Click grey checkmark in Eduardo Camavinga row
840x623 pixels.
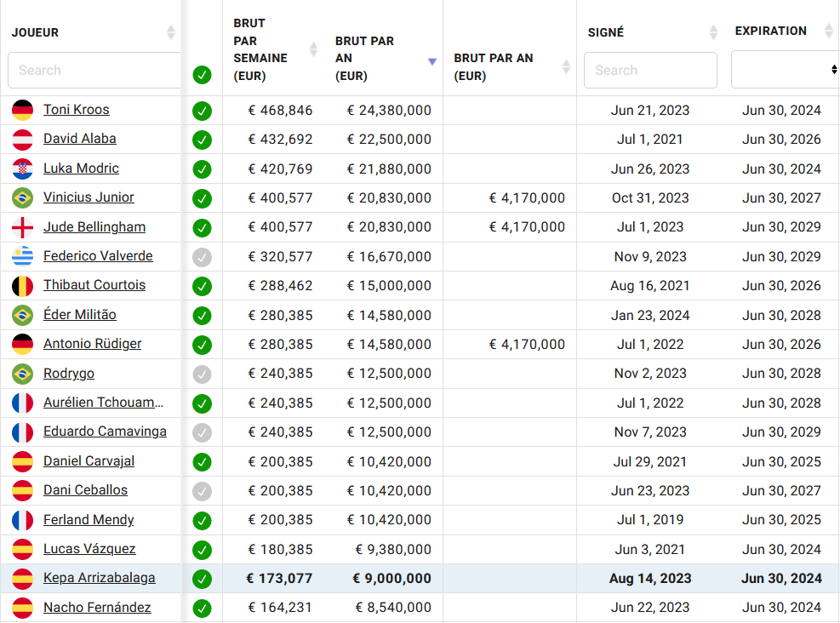[x=202, y=433]
